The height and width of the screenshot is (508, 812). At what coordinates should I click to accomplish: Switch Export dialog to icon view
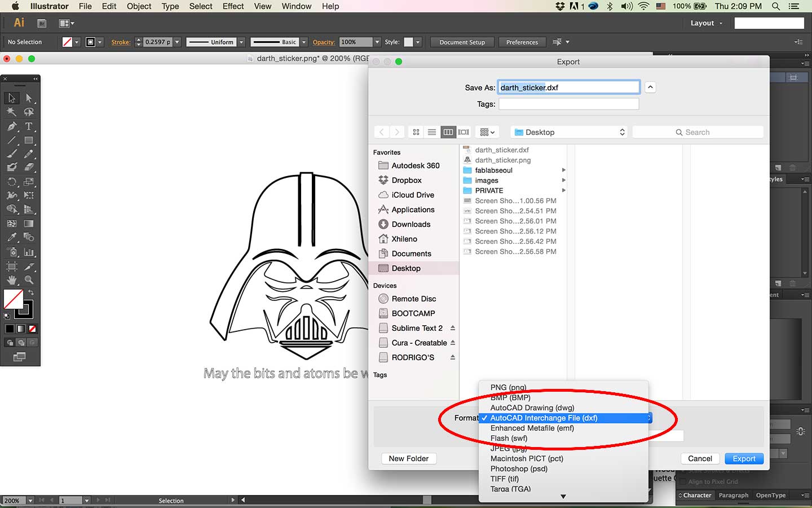(416, 132)
